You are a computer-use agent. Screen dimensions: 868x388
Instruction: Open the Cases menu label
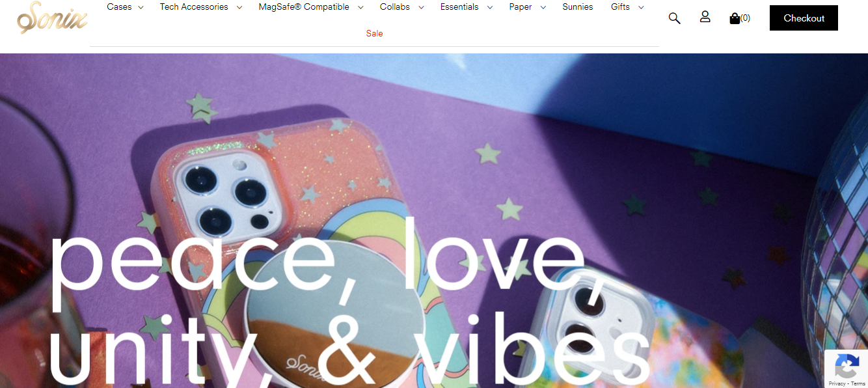click(119, 7)
